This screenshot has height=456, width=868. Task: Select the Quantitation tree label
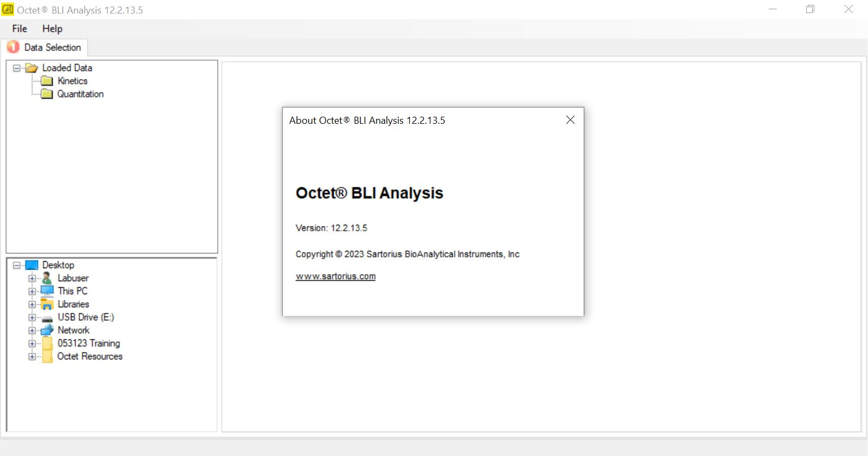point(80,94)
